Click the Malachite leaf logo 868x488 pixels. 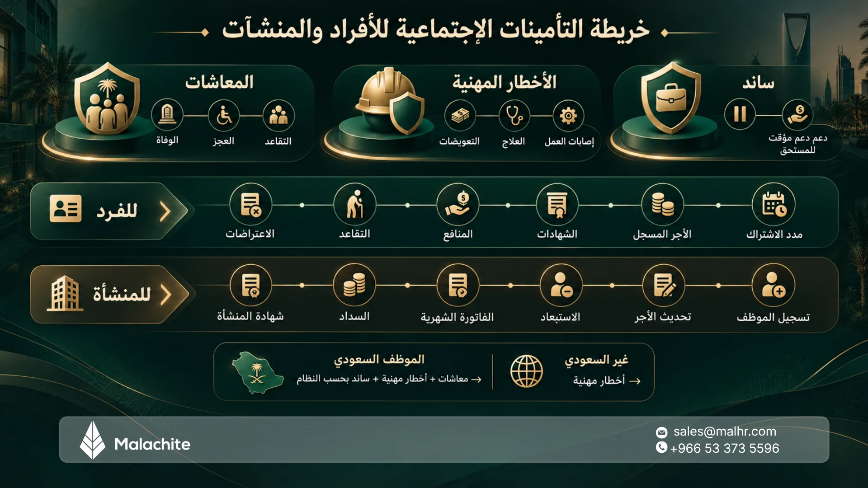pyautogui.click(x=93, y=440)
